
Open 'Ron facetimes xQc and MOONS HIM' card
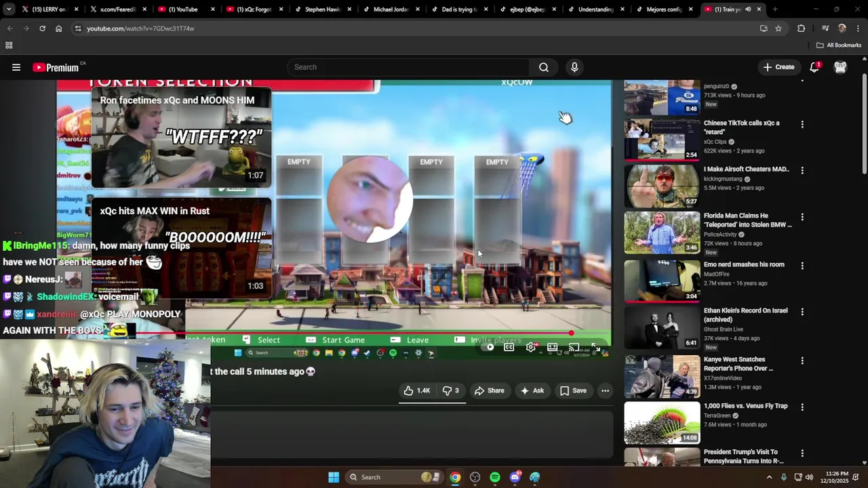point(181,136)
